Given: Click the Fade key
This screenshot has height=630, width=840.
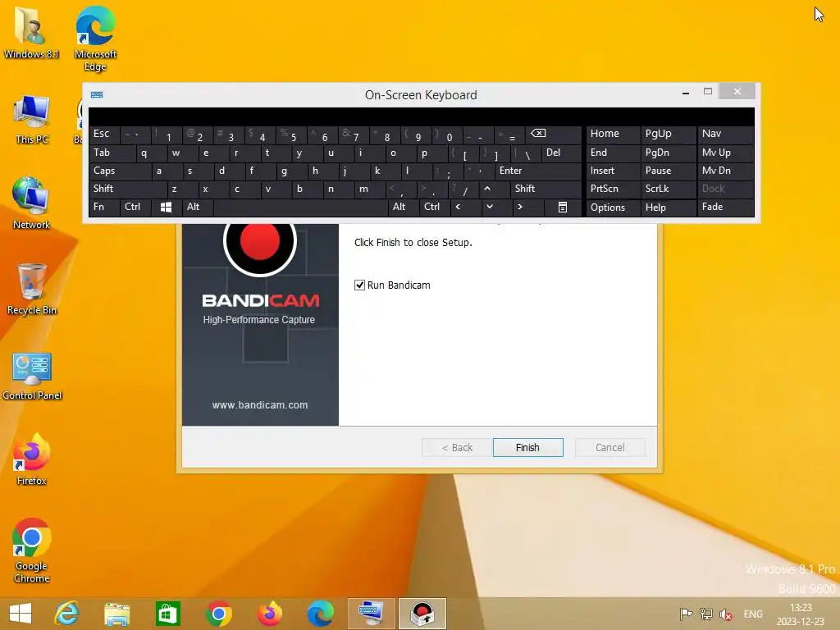Looking at the screenshot, I should [725, 208].
